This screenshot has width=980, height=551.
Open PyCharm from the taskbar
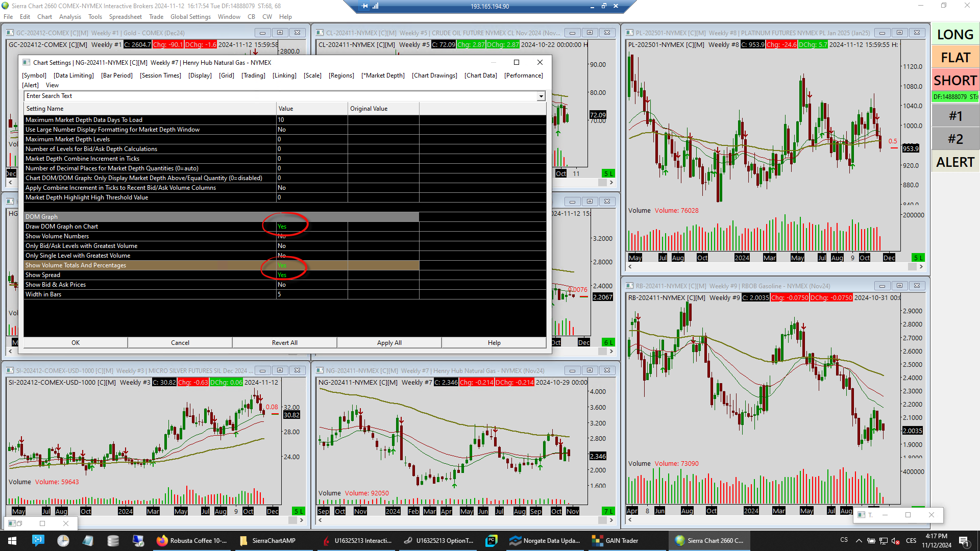coord(491,541)
